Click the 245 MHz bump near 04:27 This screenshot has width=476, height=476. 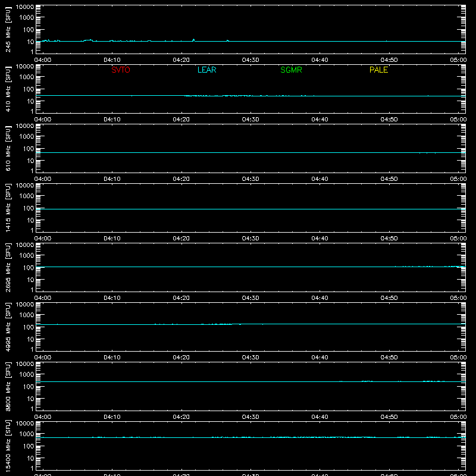click(x=228, y=40)
